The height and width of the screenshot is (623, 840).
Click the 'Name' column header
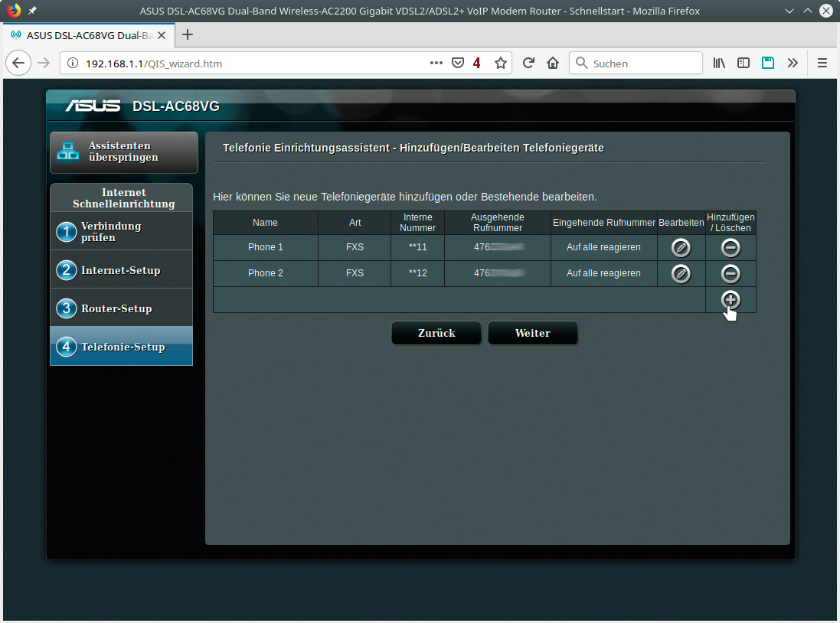point(265,222)
